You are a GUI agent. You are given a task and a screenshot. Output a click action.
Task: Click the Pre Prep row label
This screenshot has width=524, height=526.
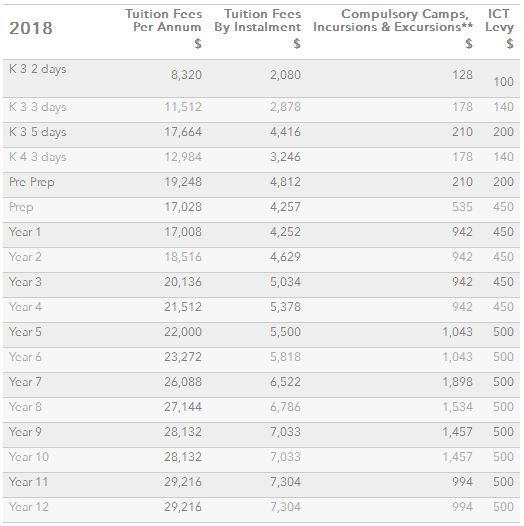(32, 182)
